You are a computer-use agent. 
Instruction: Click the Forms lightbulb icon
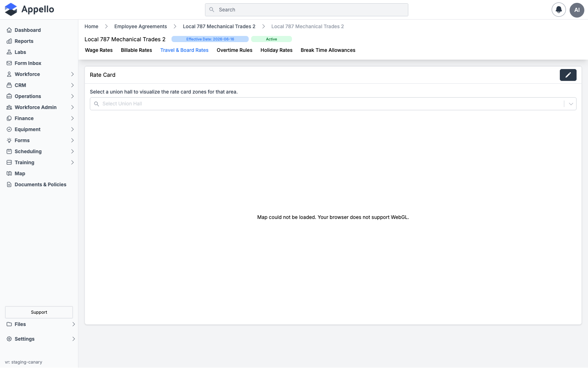tap(9, 141)
